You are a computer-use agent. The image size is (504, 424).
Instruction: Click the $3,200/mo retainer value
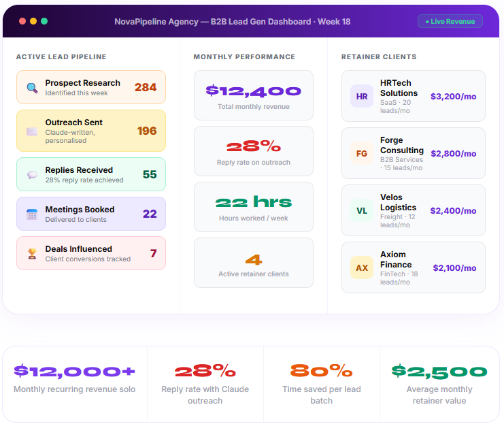point(453,97)
